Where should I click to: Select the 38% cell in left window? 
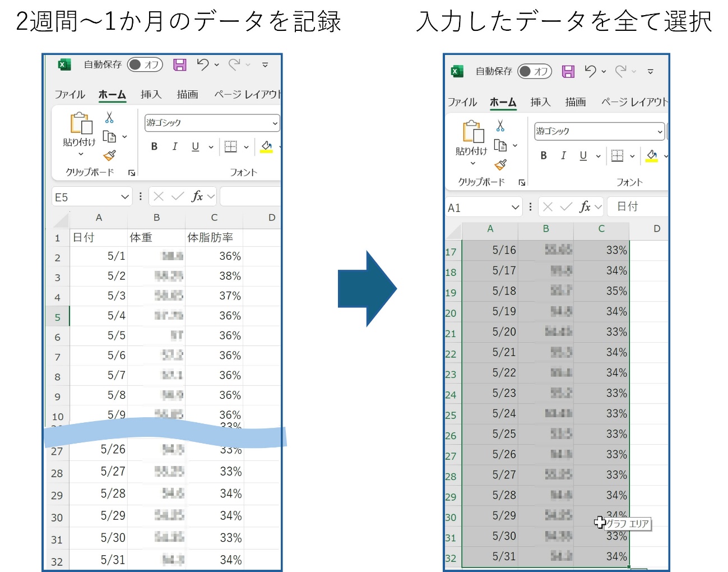tap(214, 276)
